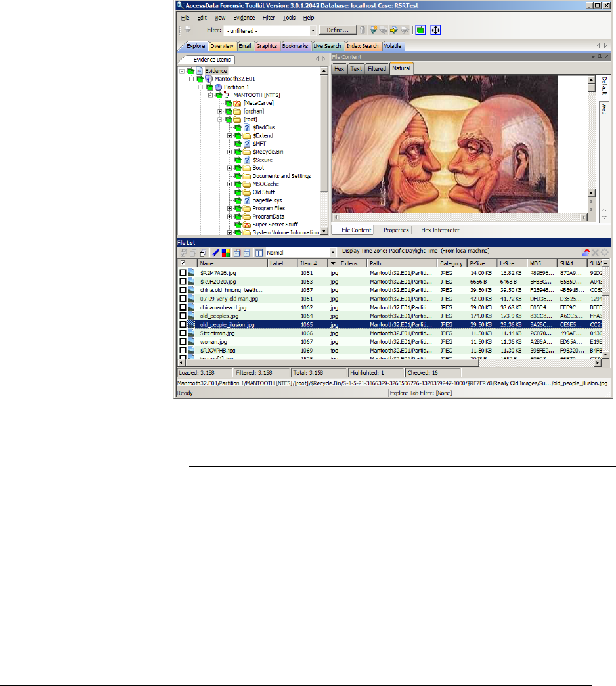Viewport: 616px width, 686px height.
Task: Click the Define... button
Action: [x=338, y=30]
